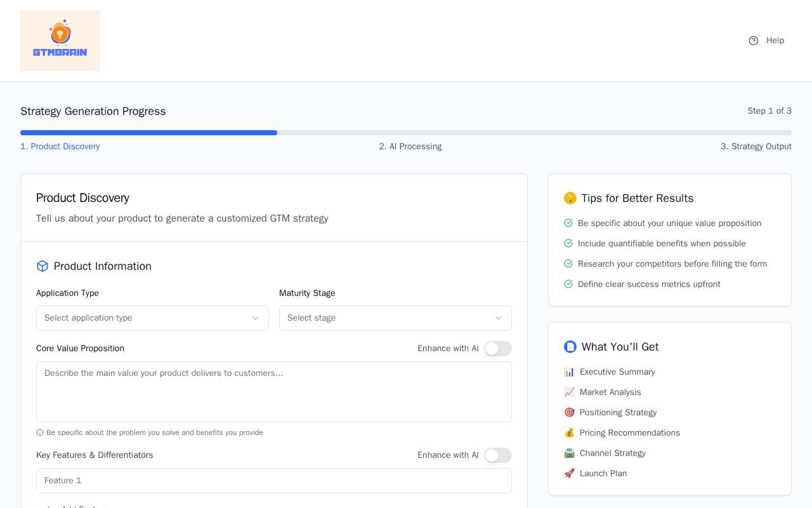Click the Maturity Stage field label
The image size is (812, 508).
pyautogui.click(x=307, y=293)
